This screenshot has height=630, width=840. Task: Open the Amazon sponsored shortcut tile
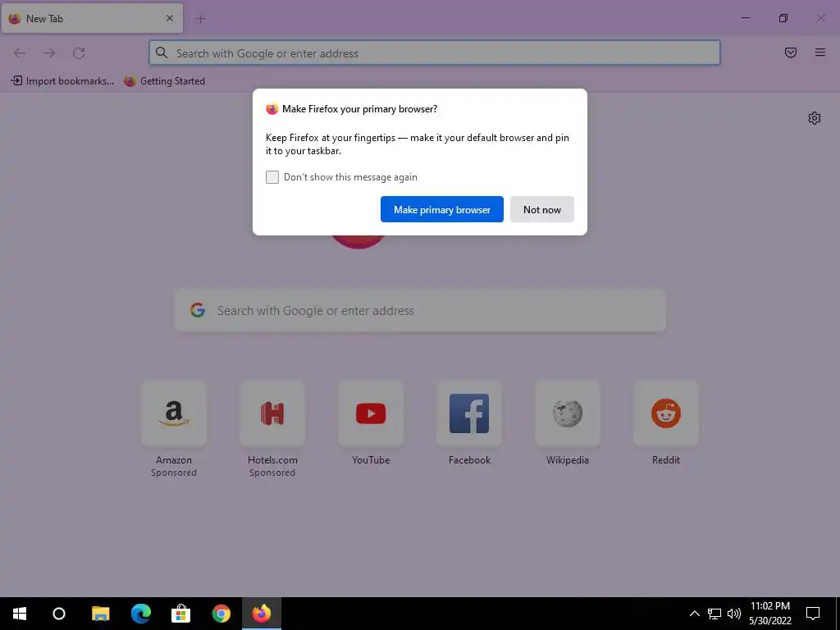coord(174,413)
